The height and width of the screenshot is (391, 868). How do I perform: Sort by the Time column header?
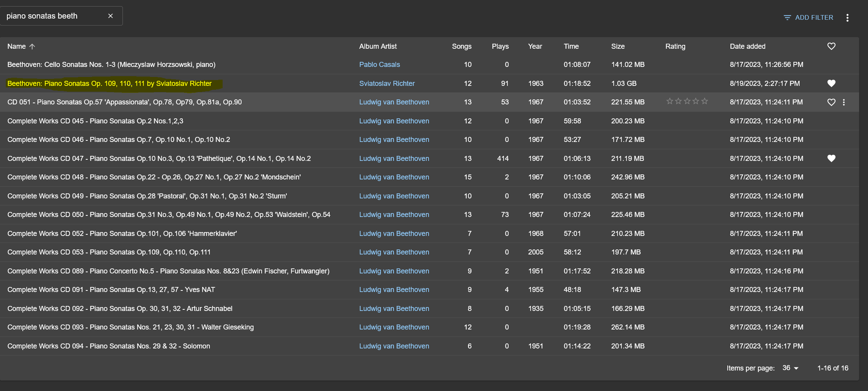571,46
